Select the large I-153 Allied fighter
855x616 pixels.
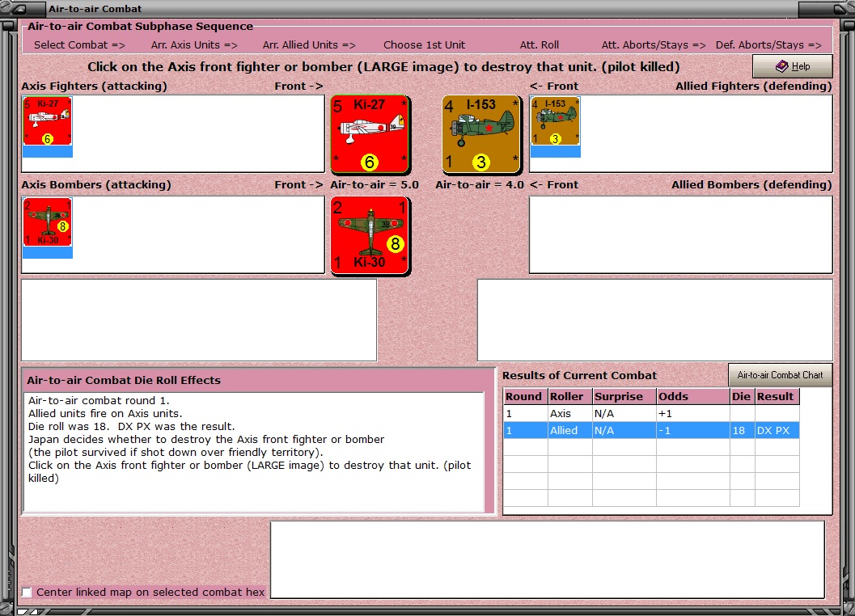click(481, 135)
